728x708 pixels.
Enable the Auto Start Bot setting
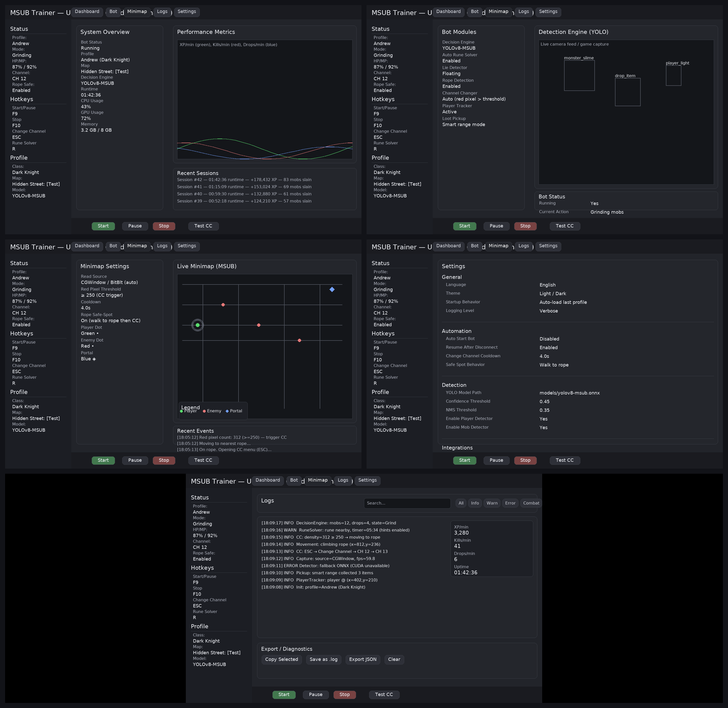point(549,338)
